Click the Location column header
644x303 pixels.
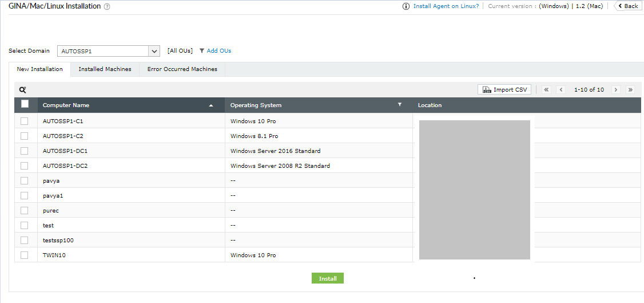coord(527,105)
